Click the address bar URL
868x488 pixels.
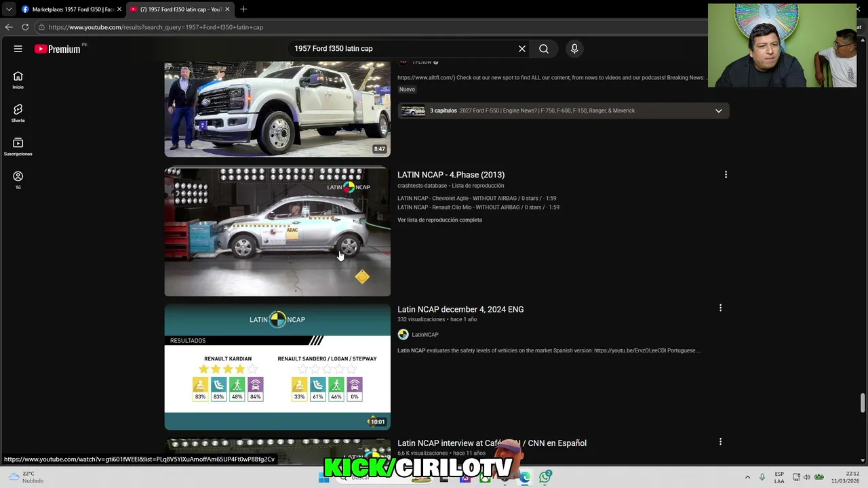[x=156, y=27]
